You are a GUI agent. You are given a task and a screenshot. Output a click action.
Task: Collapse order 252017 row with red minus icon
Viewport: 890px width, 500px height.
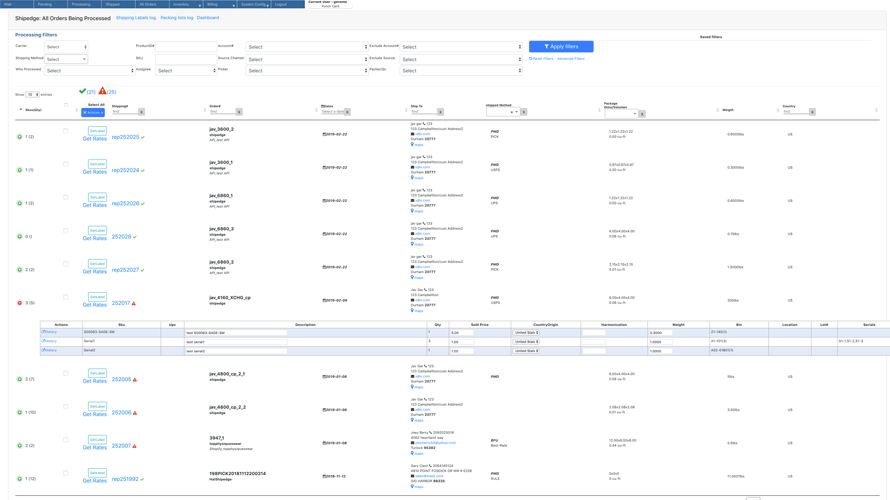coord(19,303)
